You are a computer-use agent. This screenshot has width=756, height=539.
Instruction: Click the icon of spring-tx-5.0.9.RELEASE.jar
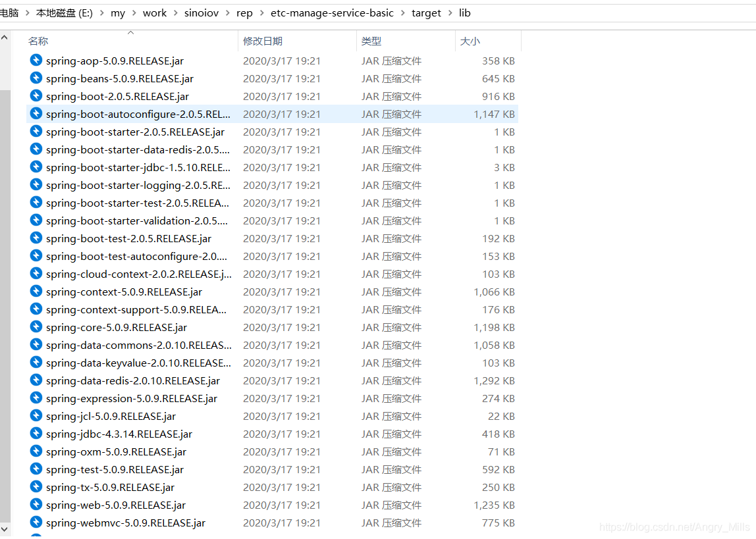36,486
